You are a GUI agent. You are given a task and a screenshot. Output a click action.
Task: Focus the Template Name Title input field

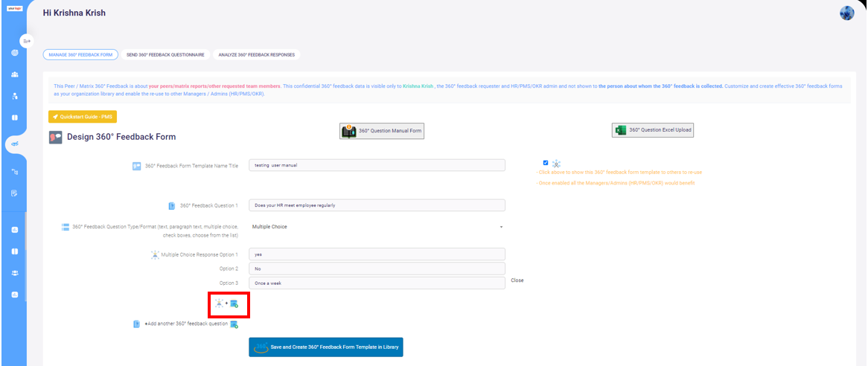pyautogui.click(x=377, y=165)
